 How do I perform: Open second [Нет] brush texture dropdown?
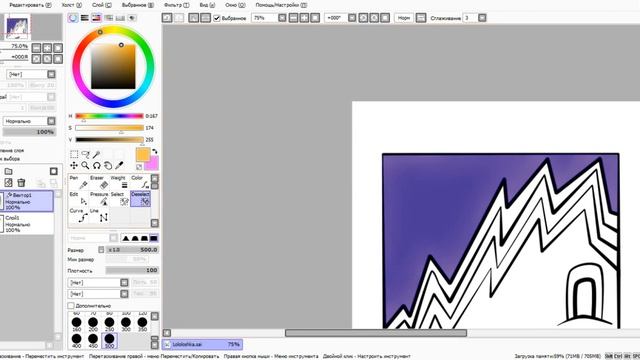[124, 294]
